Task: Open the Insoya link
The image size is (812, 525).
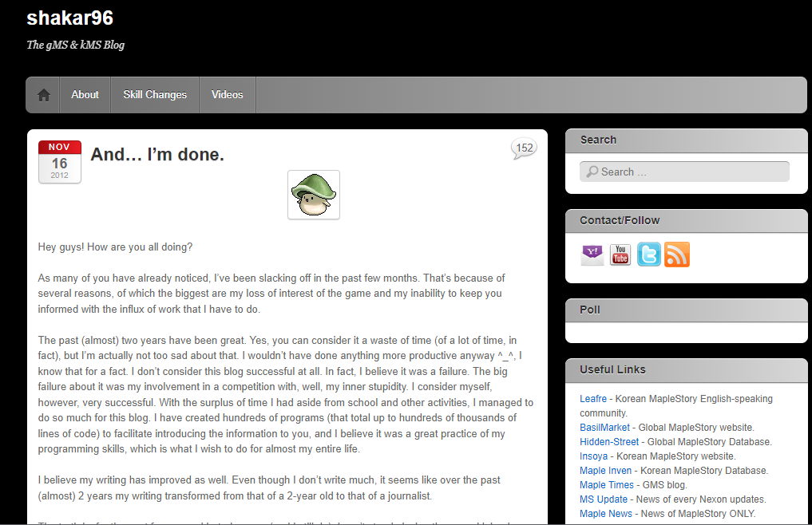Action: coord(593,456)
